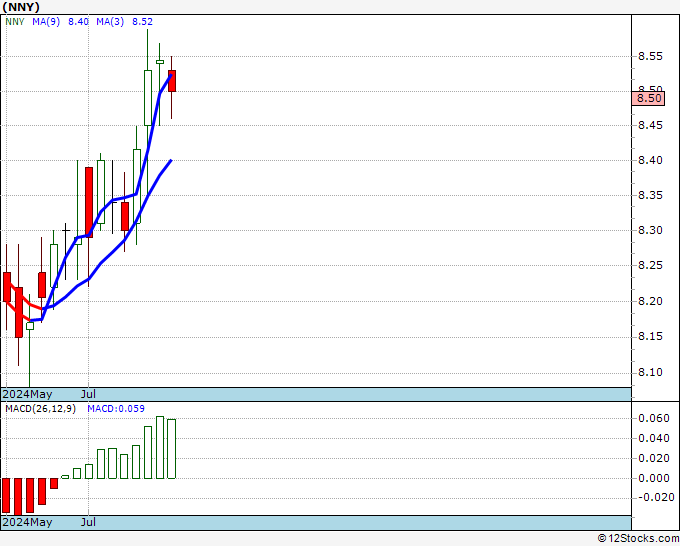Viewport: 680px width, 546px height.
Task: Click the MA(9) value 8.40
Action: click(78, 22)
